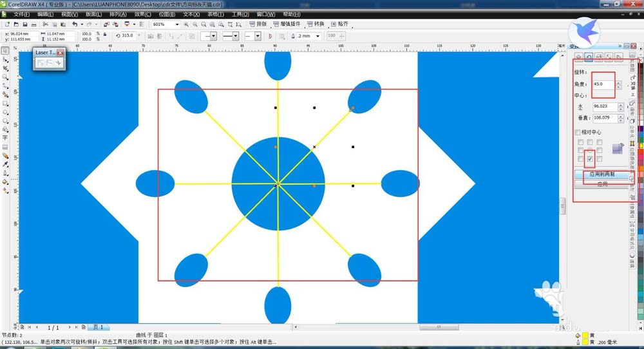The height and width of the screenshot is (349, 644).
Task: Select the Text tool (字)
Action: coord(5,138)
